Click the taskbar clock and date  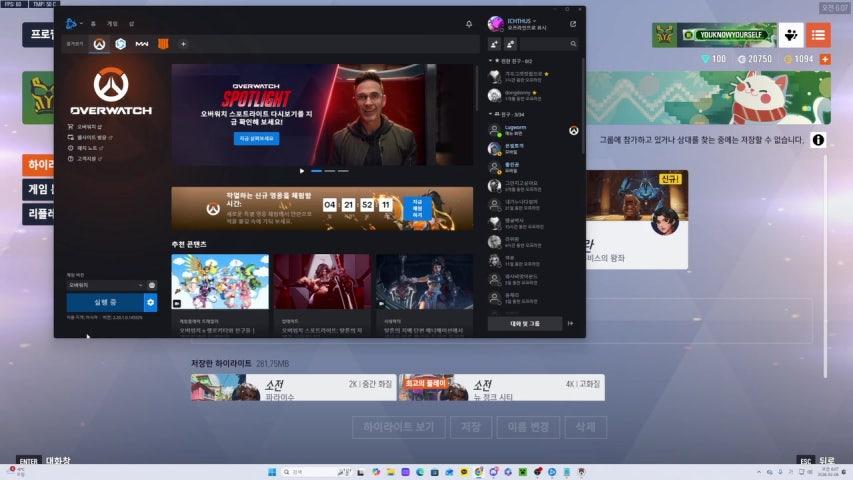click(830, 472)
